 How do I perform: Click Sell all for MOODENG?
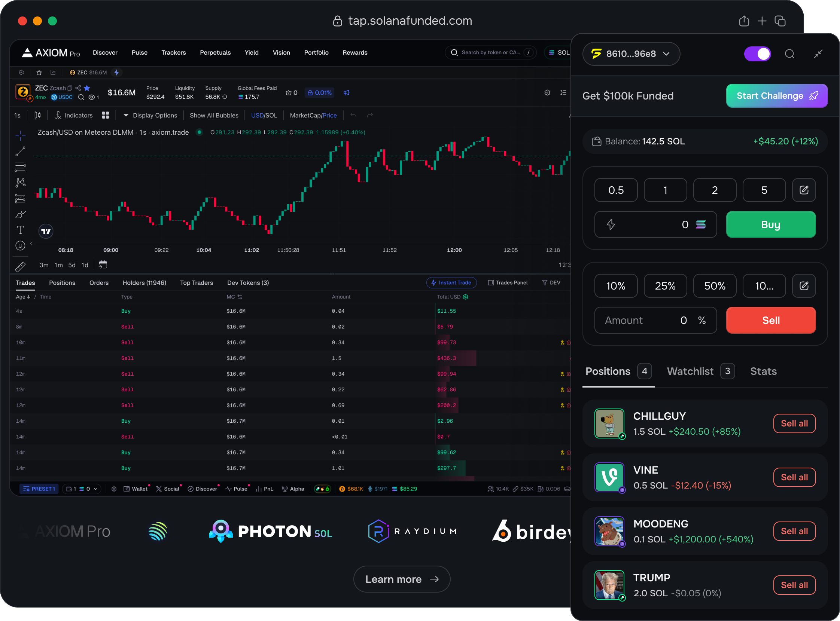pos(794,531)
